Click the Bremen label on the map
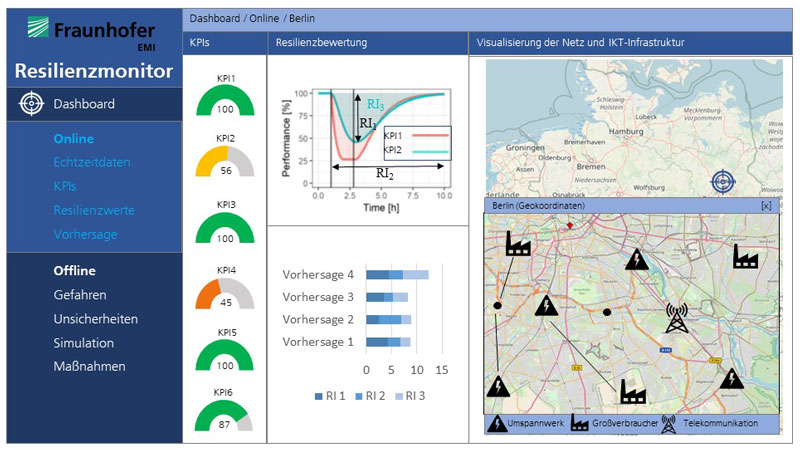This screenshot has width=800, height=450. click(x=591, y=166)
